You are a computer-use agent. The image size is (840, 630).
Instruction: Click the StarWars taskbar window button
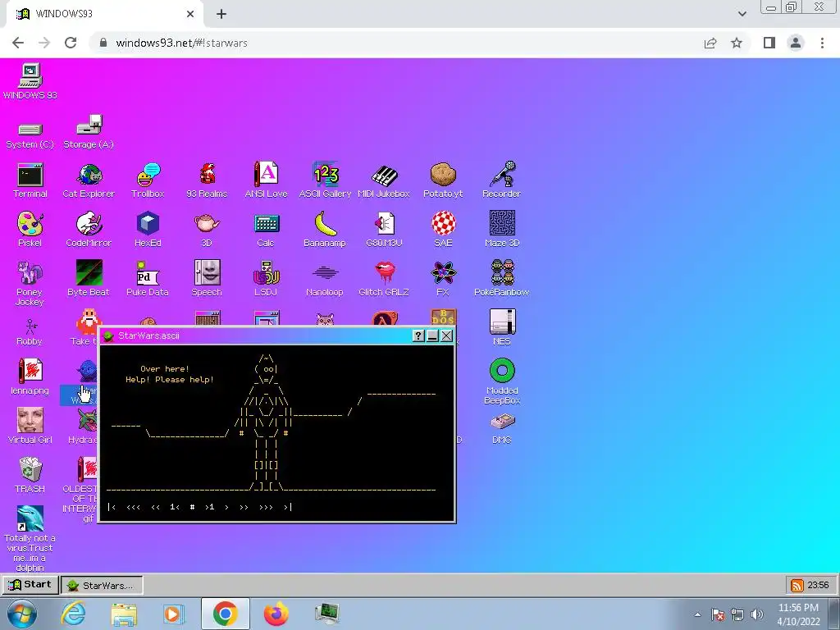pyautogui.click(x=102, y=585)
